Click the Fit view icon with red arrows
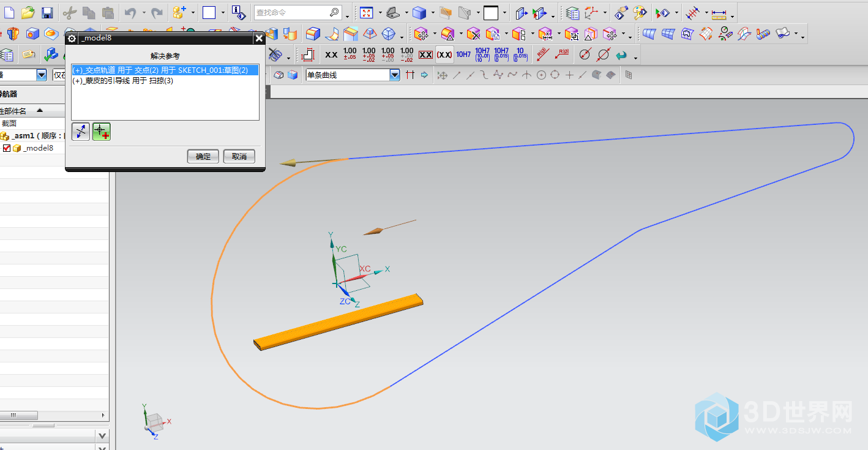Image resolution: width=868 pixels, height=450 pixels. click(366, 12)
